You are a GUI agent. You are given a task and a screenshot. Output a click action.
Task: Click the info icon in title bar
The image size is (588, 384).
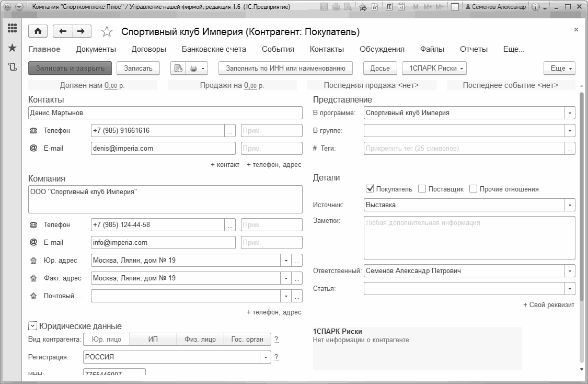[x=536, y=7]
